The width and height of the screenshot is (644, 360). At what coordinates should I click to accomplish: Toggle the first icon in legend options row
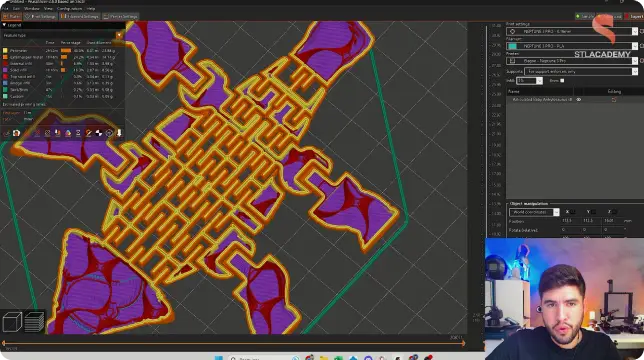coord(7,133)
